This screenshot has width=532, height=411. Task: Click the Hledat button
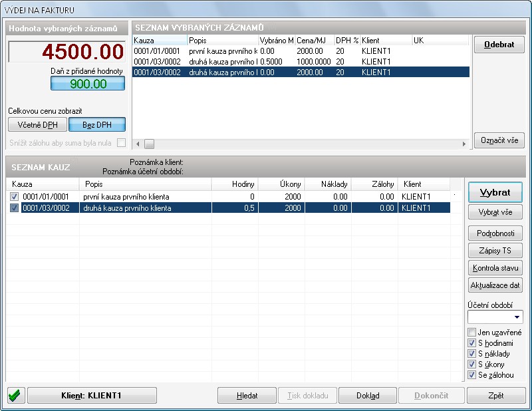click(247, 396)
